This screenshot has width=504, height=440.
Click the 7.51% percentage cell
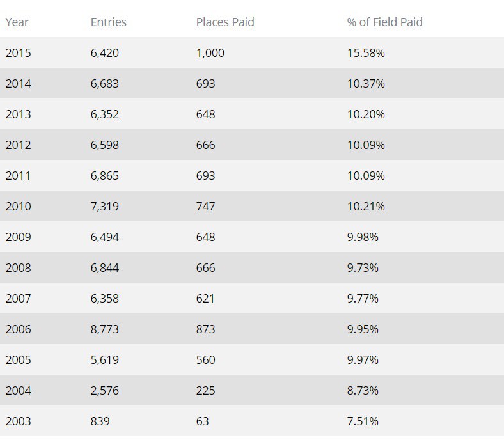[x=363, y=421]
